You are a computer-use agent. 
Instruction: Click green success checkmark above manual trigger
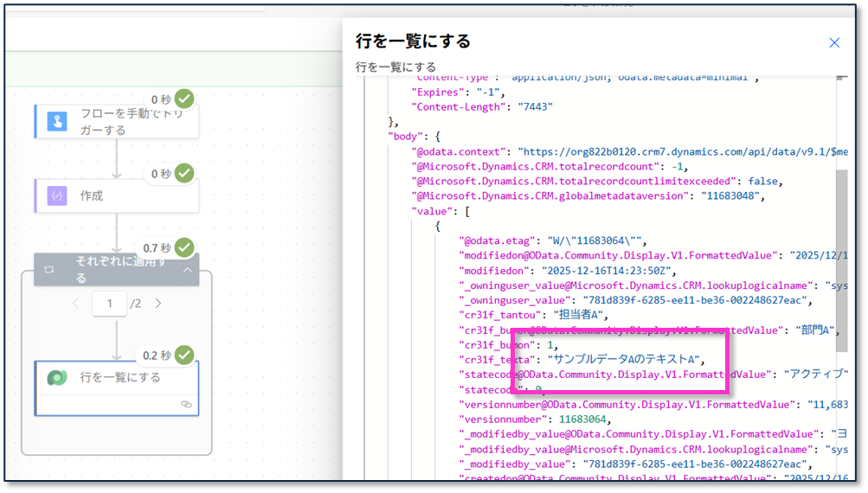click(184, 99)
